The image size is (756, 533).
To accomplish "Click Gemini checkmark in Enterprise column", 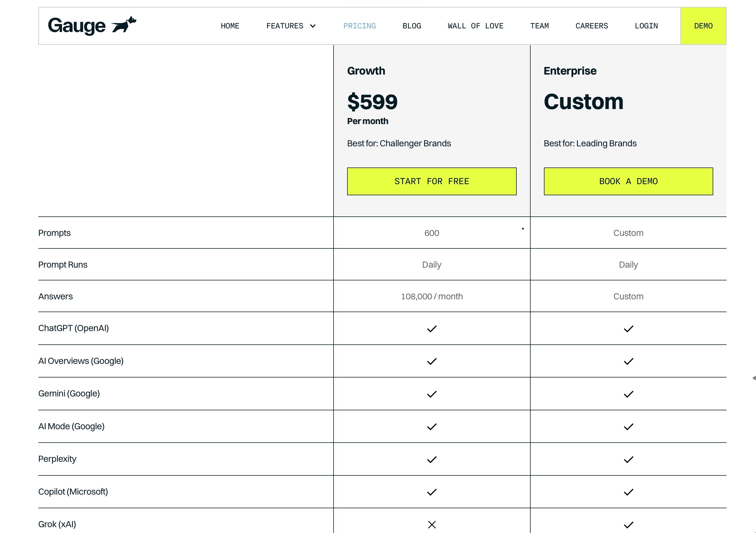I will pyautogui.click(x=628, y=394).
